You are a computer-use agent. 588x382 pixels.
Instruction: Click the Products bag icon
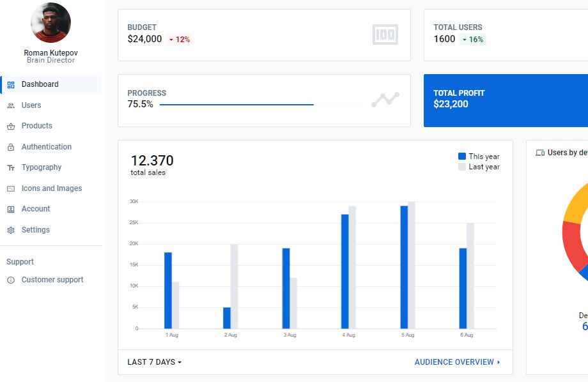tap(11, 126)
